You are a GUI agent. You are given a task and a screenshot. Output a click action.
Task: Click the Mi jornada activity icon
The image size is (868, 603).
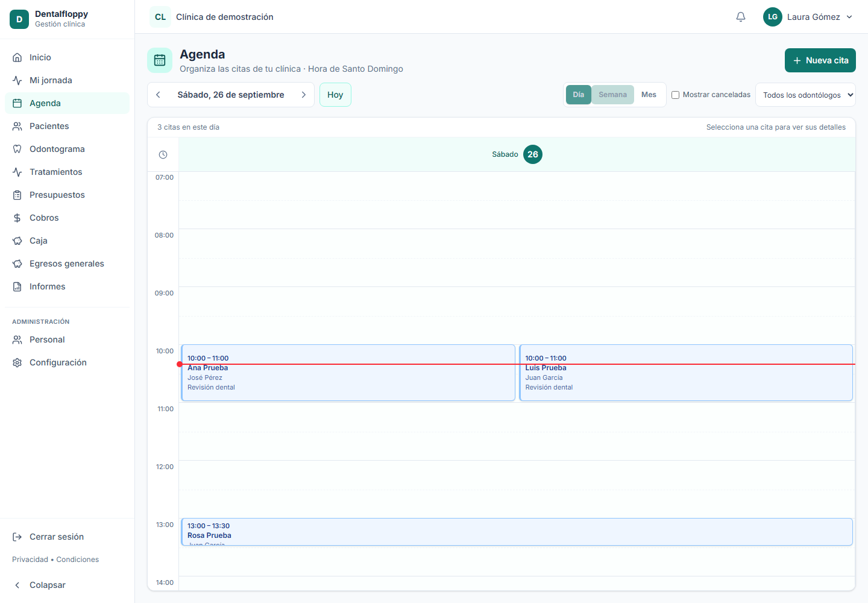pyautogui.click(x=17, y=80)
